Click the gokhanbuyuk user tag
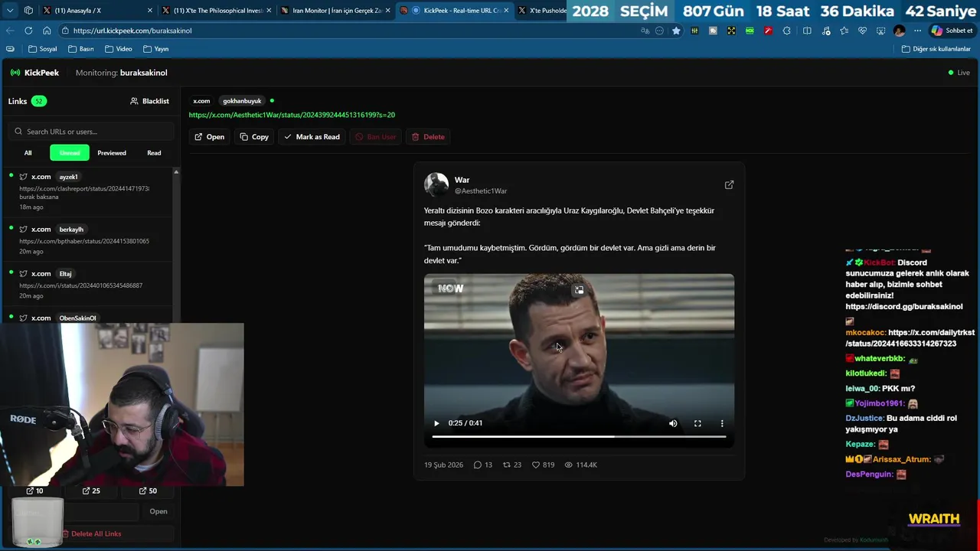Screen dimensions: 980x551 click(x=242, y=101)
